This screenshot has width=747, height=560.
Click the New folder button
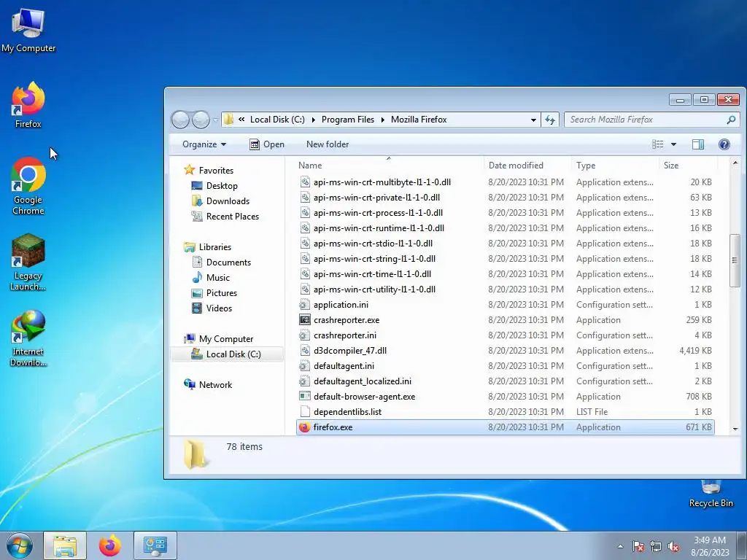point(328,144)
